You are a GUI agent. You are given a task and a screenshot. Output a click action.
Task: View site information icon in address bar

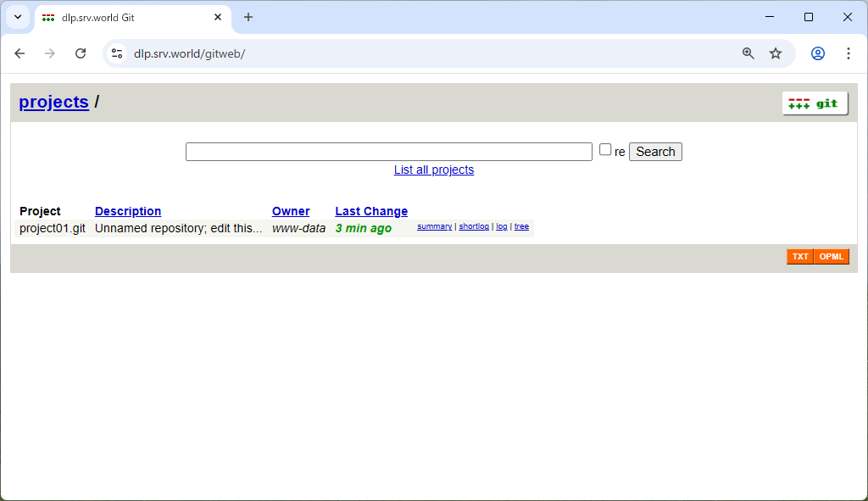pyautogui.click(x=118, y=53)
